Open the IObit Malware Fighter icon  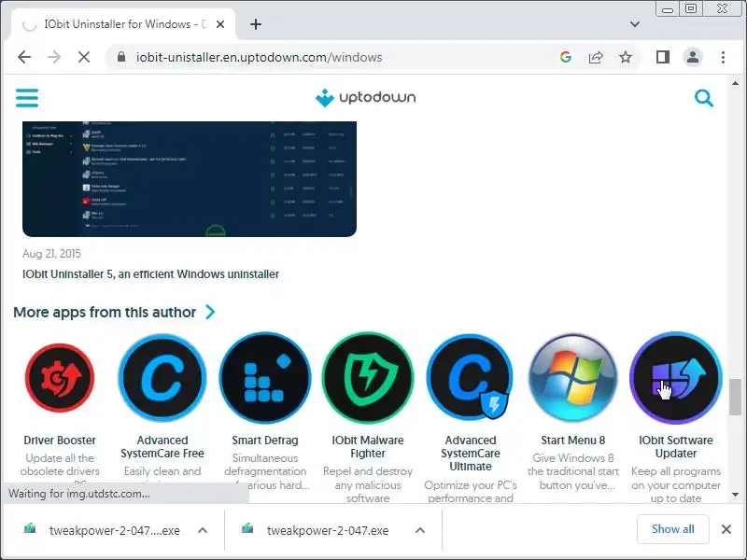[x=368, y=378]
